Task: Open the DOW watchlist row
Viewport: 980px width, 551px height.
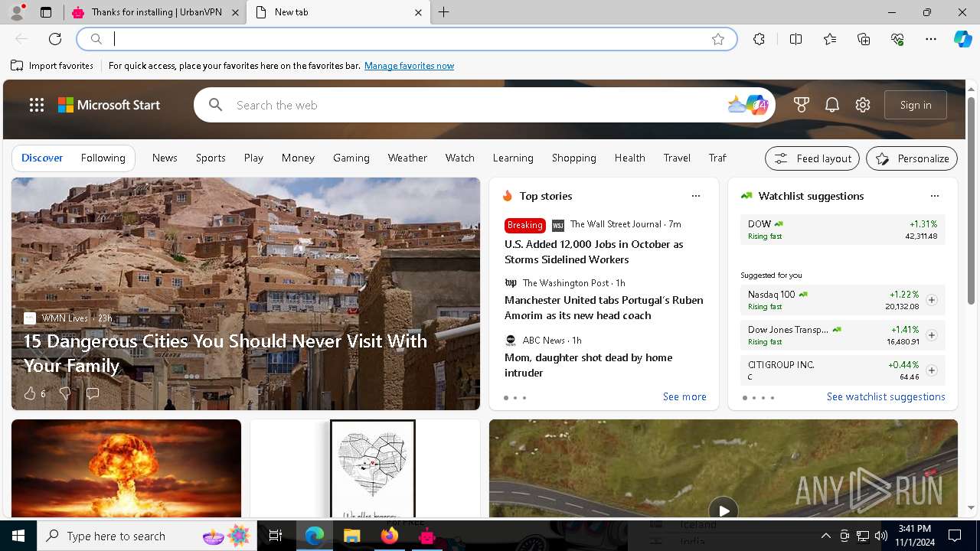Action: point(843,230)
